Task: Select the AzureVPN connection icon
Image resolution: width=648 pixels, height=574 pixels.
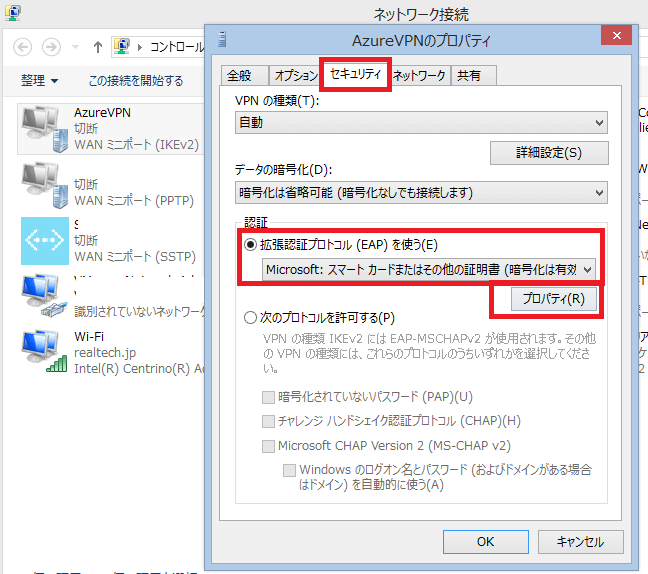Action: tap(45, 129)
